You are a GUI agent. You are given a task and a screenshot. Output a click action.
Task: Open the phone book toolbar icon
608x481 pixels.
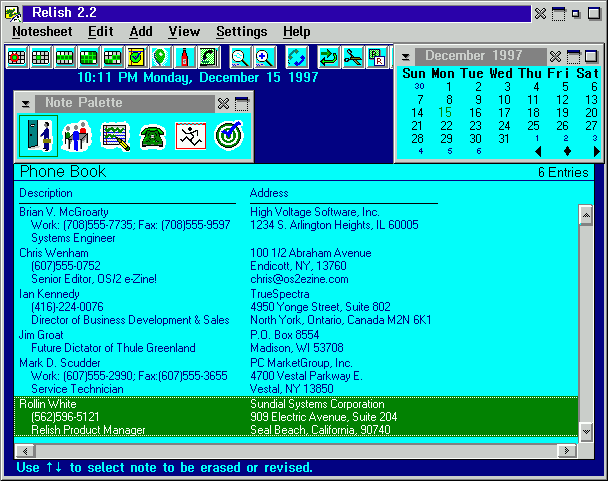click(x=209, y=57)
